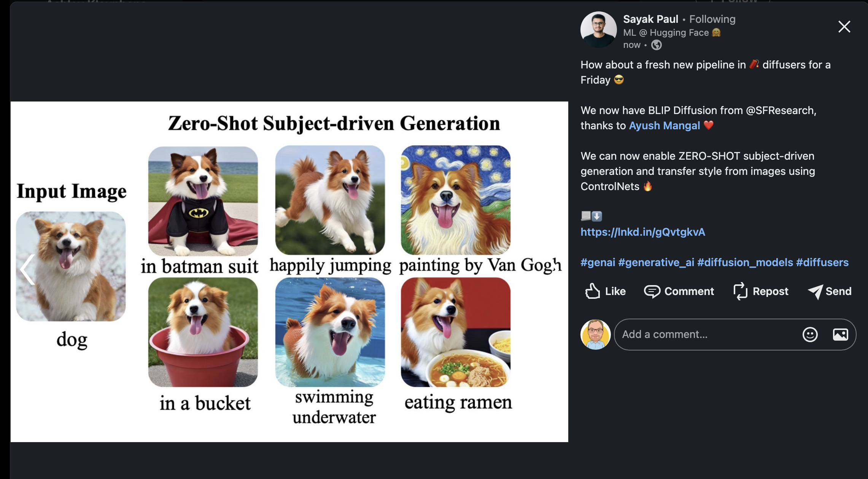Click the Comment button
This screenshot has height=479, width=868.
coord(679,291)
